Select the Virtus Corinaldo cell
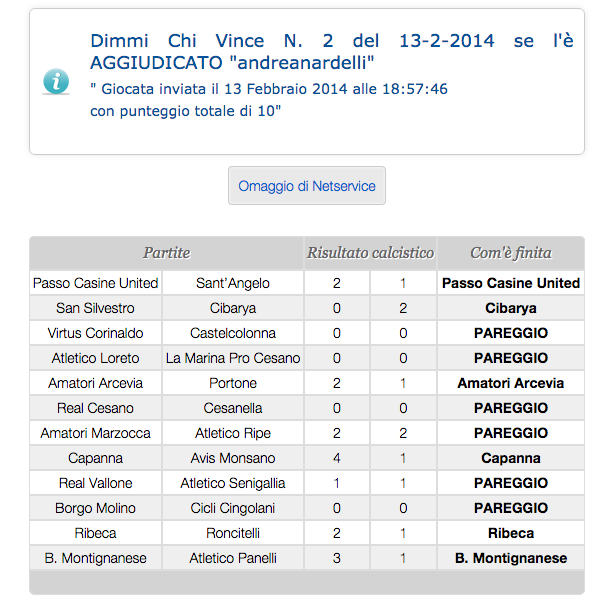The height and width of the screenshot is (603, 613). (95, 333)
